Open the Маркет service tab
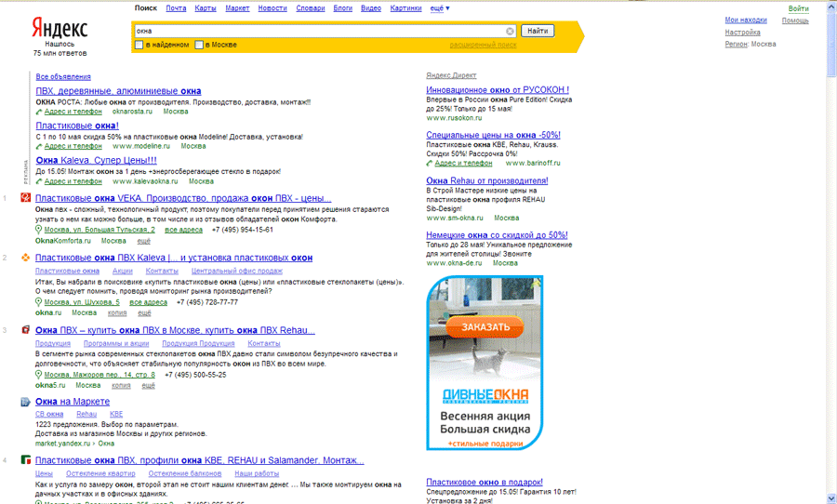 coord(237,8)
